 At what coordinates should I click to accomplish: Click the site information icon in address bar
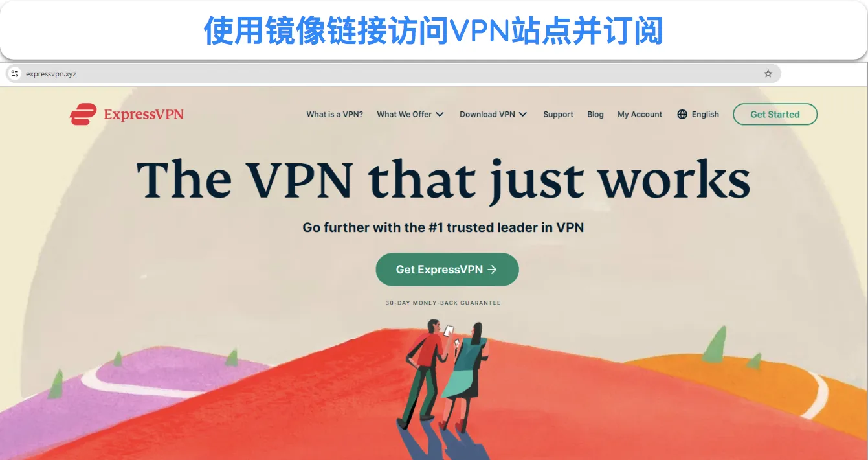point(15,74)
